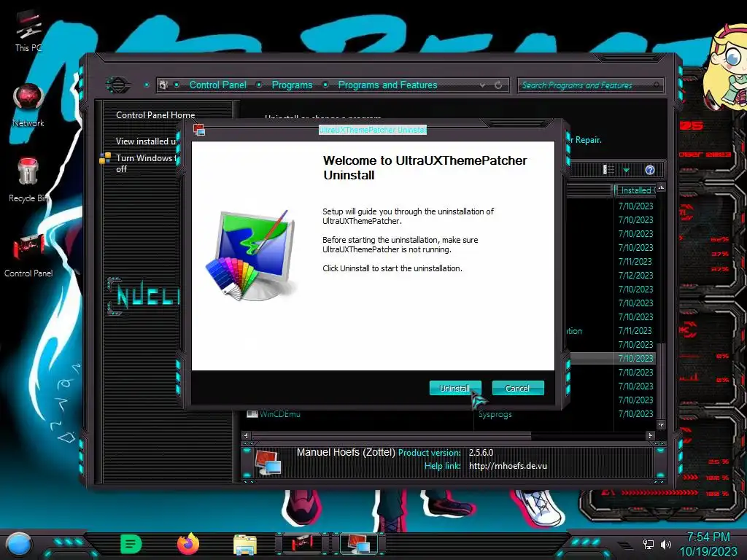Image resolution: width=747 pixels, height=560 pixels.
Task: Open the Network desktop icon
Action: [28, 106]
